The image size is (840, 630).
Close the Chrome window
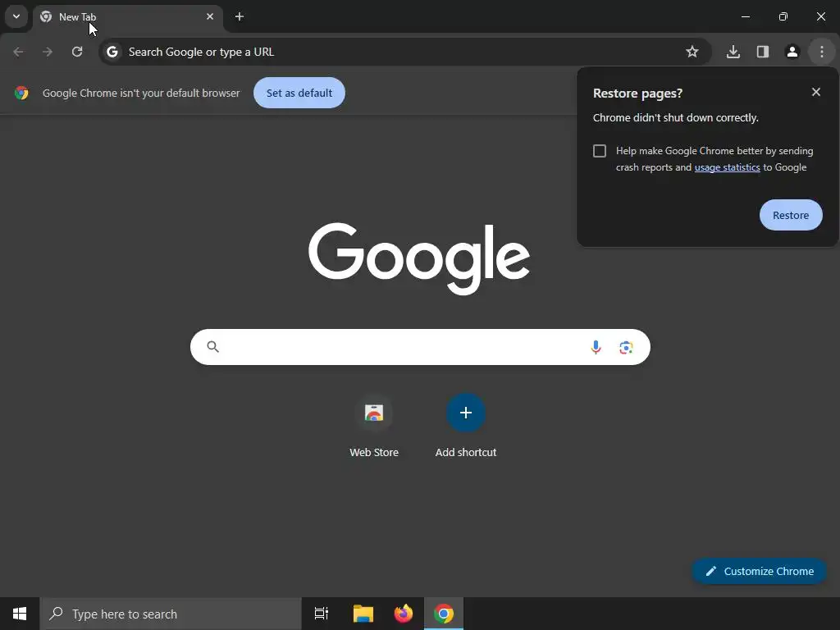point(820,16)
